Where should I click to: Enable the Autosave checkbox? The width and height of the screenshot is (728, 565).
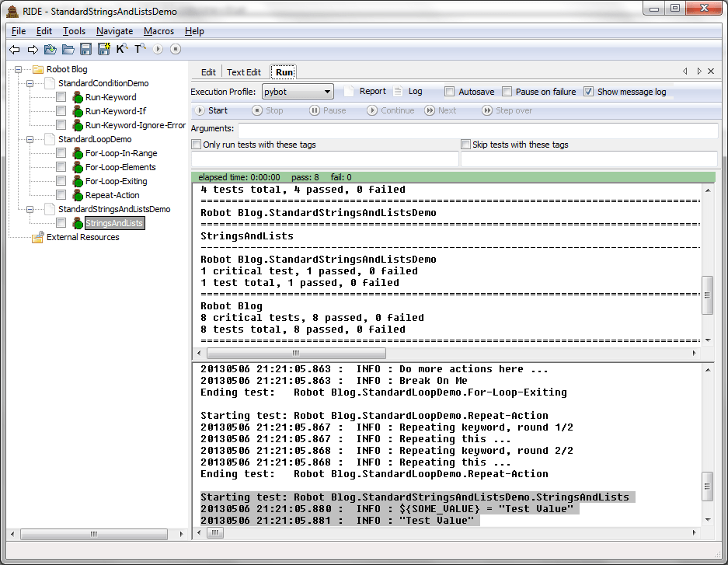pyautogui.click(x=449, y=92)
